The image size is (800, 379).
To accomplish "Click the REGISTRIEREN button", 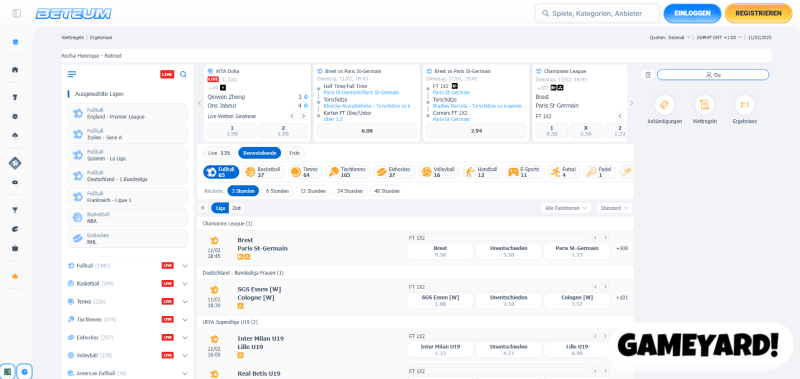I will point(758,13).
